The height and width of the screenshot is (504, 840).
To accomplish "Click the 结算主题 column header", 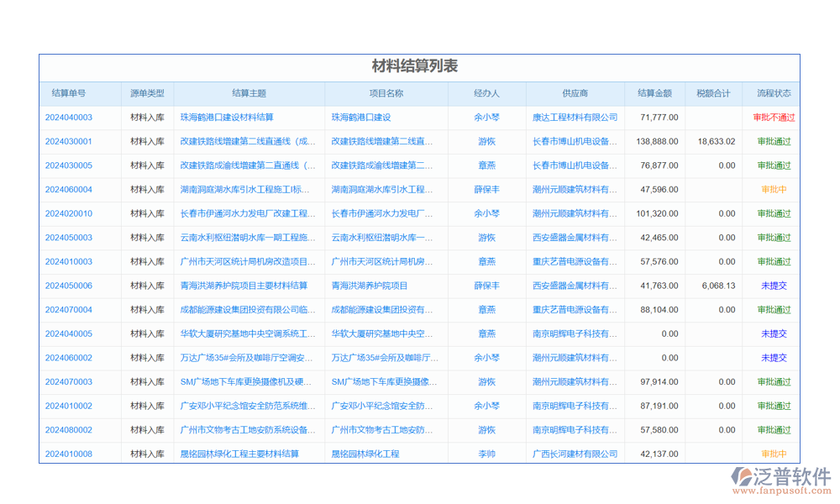I will [x=249, y=93].
